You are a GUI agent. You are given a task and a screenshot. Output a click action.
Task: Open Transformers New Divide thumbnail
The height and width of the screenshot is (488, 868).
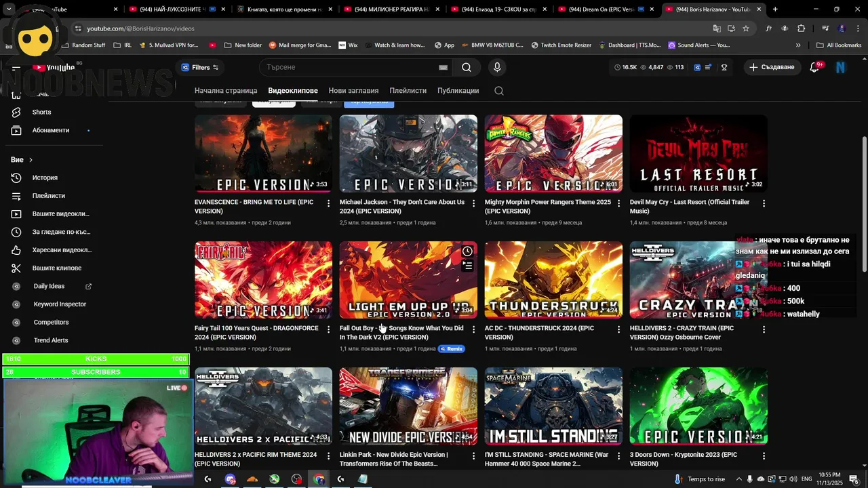point(408,406)
